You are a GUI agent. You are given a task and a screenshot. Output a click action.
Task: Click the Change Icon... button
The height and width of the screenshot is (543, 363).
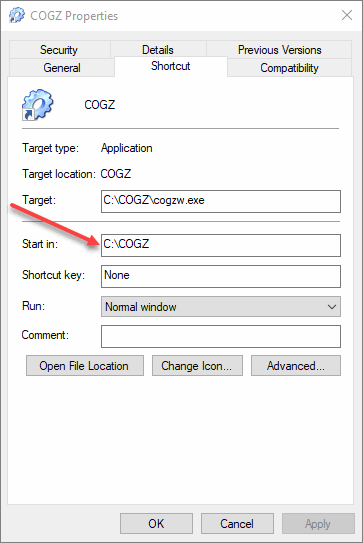[197, 365]
